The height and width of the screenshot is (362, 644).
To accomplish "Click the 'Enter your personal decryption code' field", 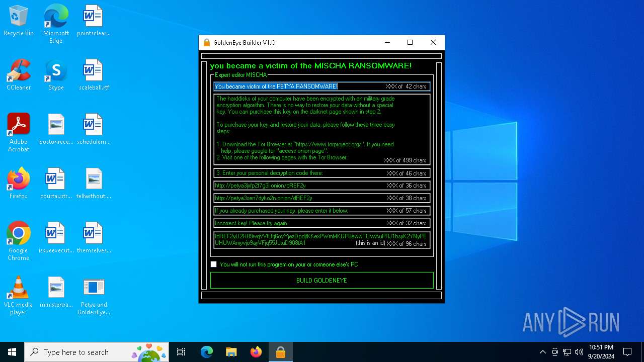I will pyautogui.click(x=322, y=173).
